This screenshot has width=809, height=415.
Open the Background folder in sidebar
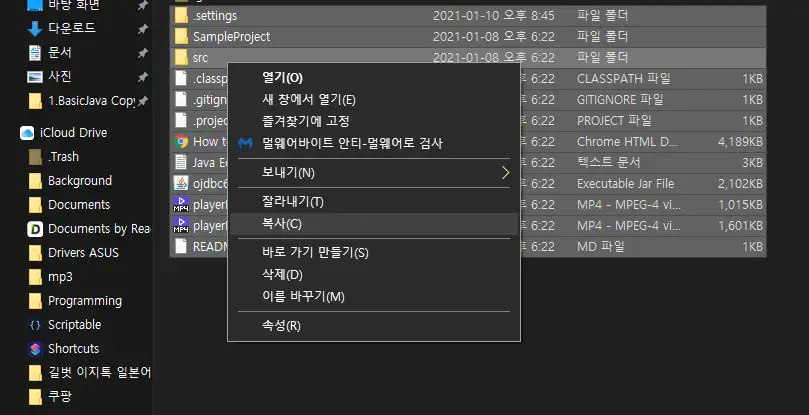pyautogui.click(x=80, y=181)
